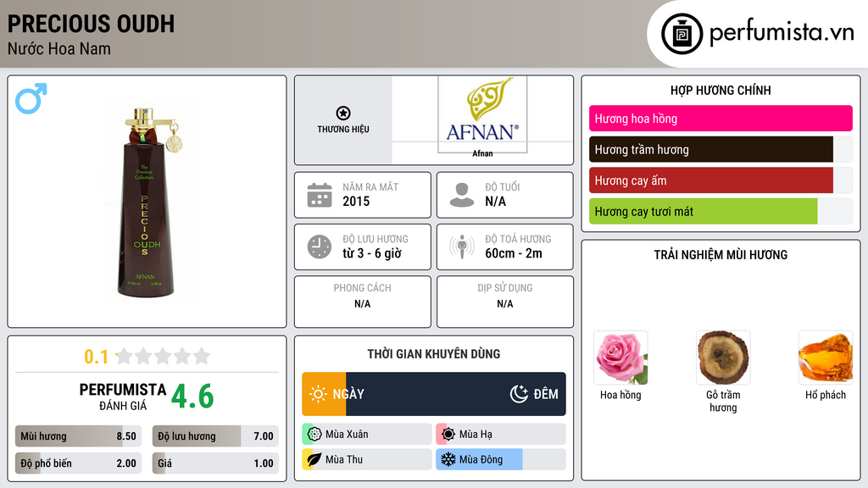868x488 pixels.
Task: Click the calendar icon for release year
Action: (319, 195)
